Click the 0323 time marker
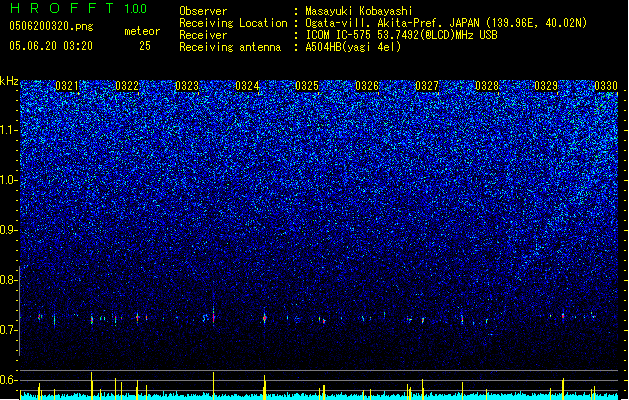 pos(187,86)
